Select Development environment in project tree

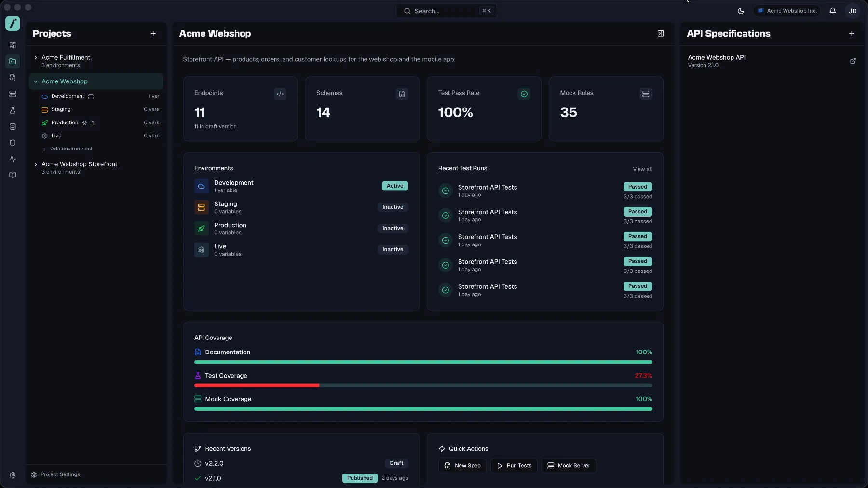(100, 96)
